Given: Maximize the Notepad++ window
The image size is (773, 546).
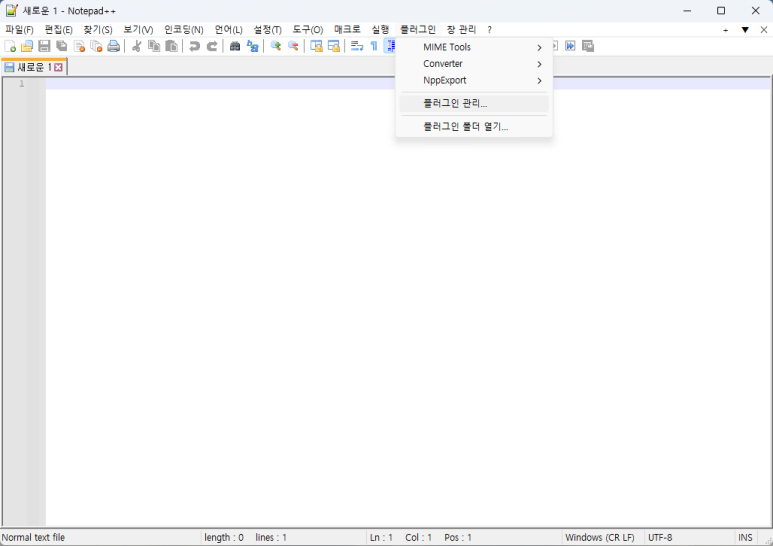Looking at the screenshot, I should (x=721, y=10).
